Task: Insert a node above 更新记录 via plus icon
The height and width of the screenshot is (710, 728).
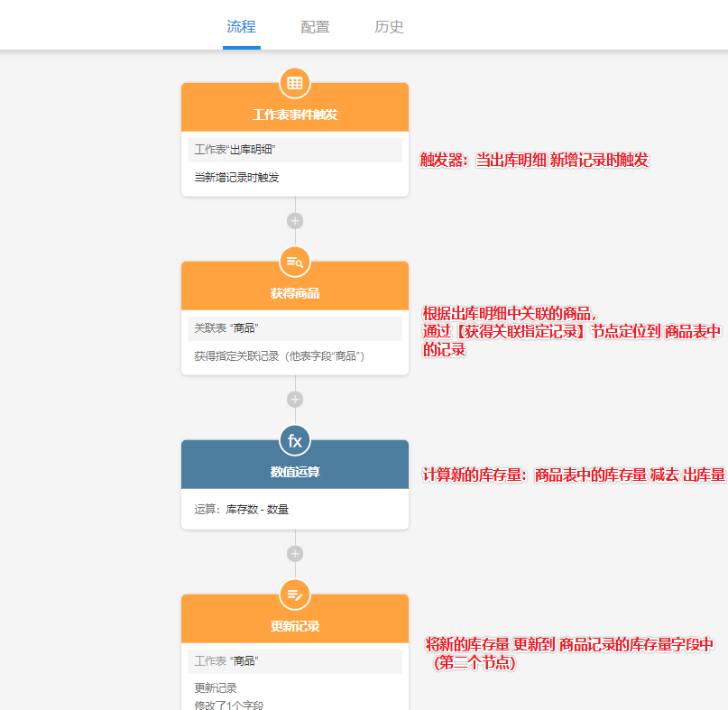Action: coord(295,554)
